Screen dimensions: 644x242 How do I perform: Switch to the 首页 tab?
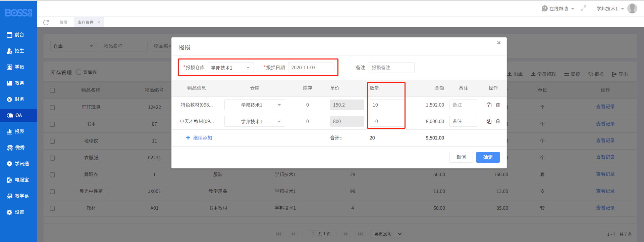tap(63, 22)
